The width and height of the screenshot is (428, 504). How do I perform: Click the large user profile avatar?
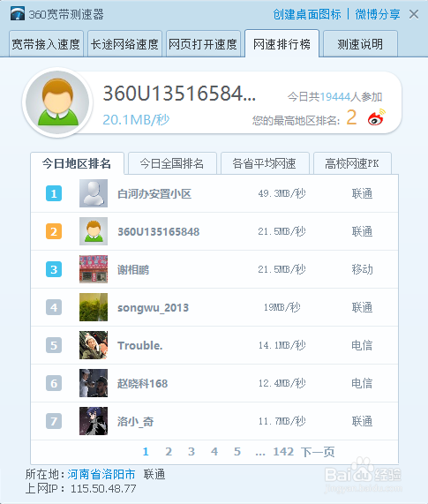pyautogui.click(x=58, y=102)
